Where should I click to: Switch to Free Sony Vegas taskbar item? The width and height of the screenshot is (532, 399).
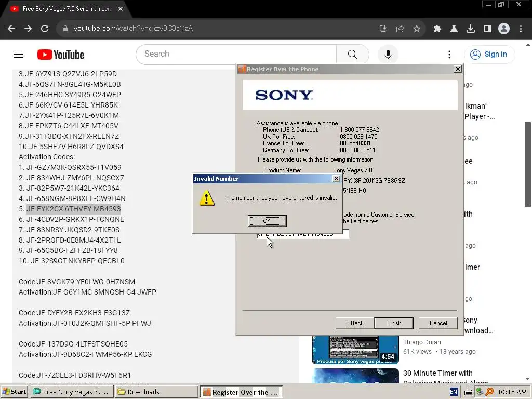[72, 392]
